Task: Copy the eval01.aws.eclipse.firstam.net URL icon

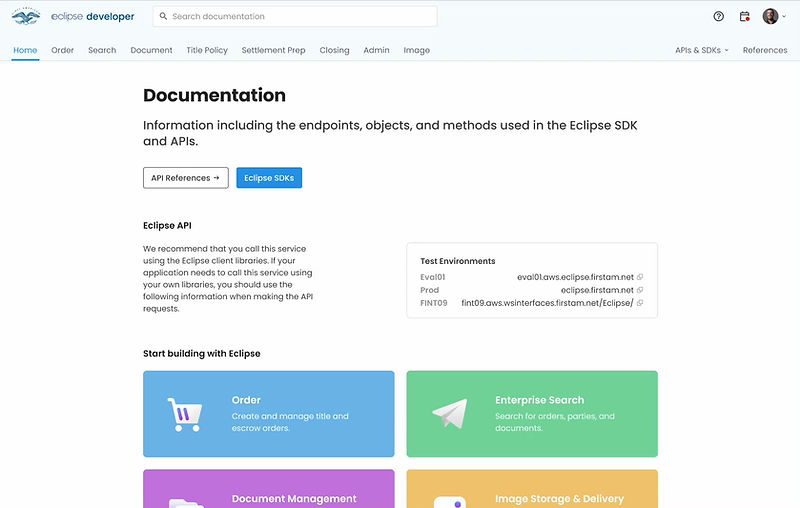Action: coord(640,277)
